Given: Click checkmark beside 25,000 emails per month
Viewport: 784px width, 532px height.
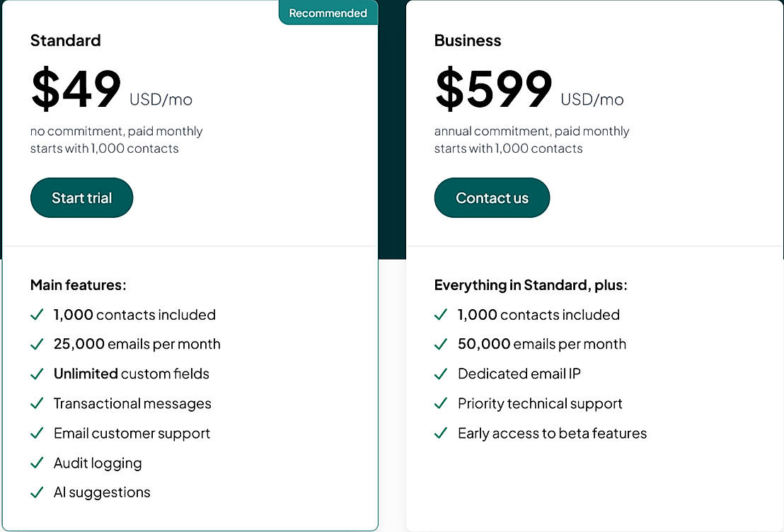Looking at the screenshot, I should tap(38, 345).
